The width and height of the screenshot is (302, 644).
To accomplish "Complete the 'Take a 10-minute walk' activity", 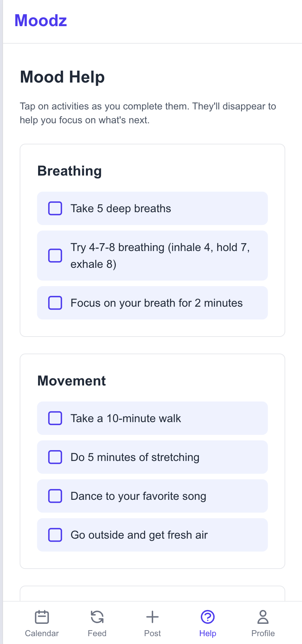I will pos(55,418).
